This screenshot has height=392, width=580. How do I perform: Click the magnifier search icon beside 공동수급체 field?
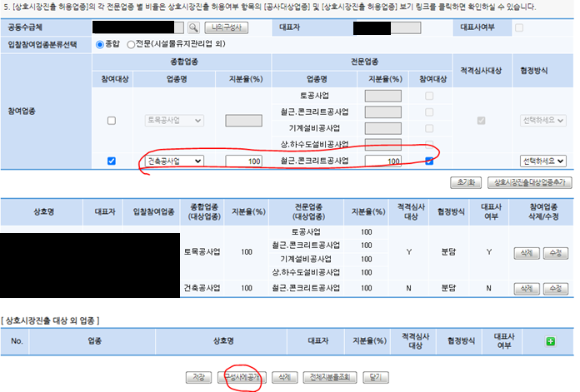(x=193, y=27)
